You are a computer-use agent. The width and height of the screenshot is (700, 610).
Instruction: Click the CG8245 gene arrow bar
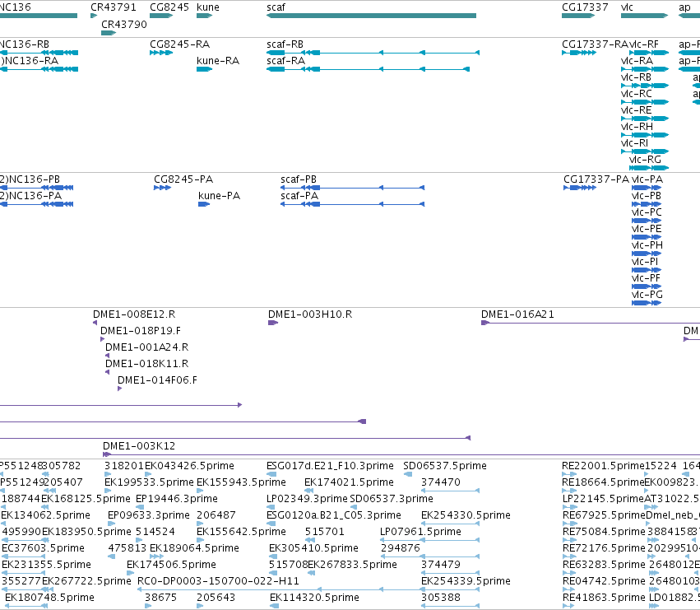161,16
